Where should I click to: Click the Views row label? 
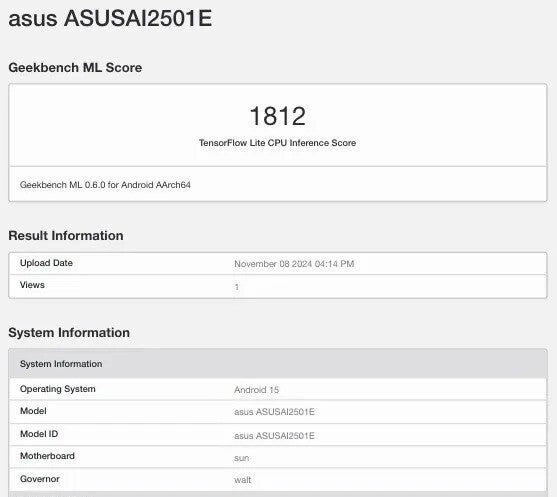coord(32,285)
